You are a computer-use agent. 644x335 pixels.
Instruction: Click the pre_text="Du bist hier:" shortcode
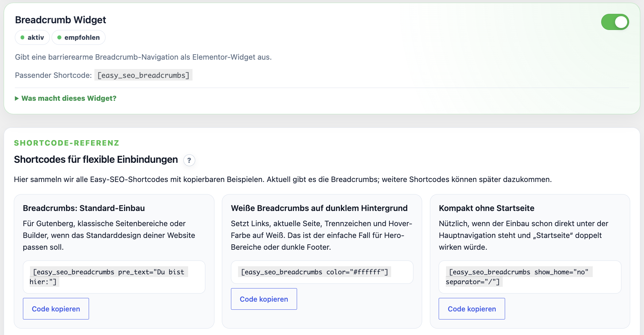click(109, 277)
